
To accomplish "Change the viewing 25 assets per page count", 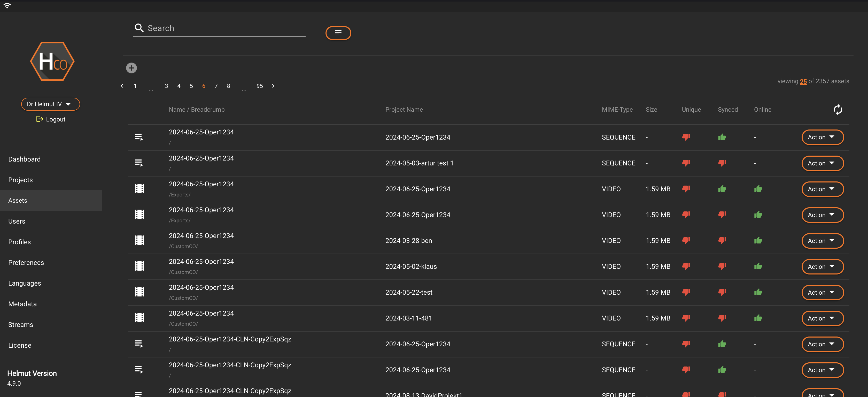I will click(803, 81).
